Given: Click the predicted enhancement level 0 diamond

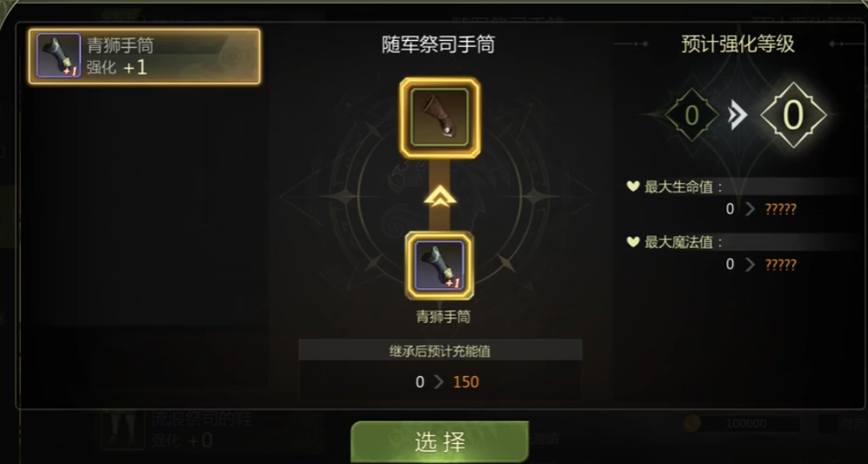Looking at the screenshot, I should (793, 115).
